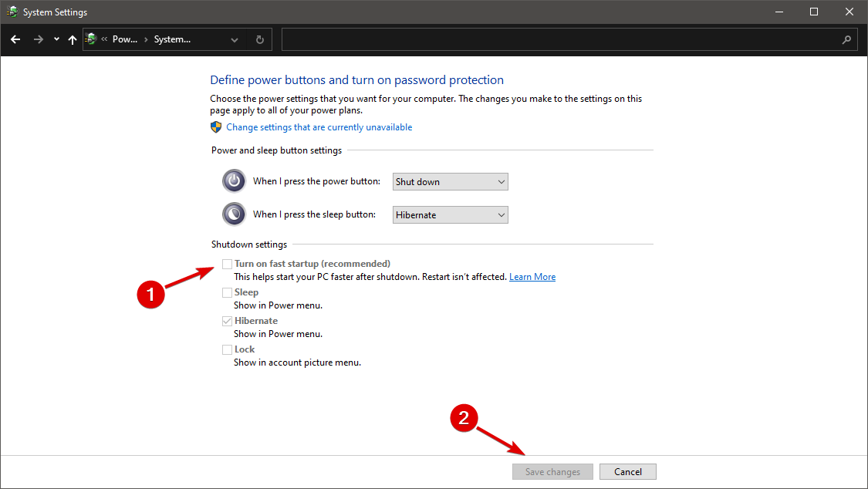Image resolution: width=868 pixels, height=489 pixels.
Task: Click the 'Power and sleep button settings' label
Action: pyautogui.click(x=276, y=150)
